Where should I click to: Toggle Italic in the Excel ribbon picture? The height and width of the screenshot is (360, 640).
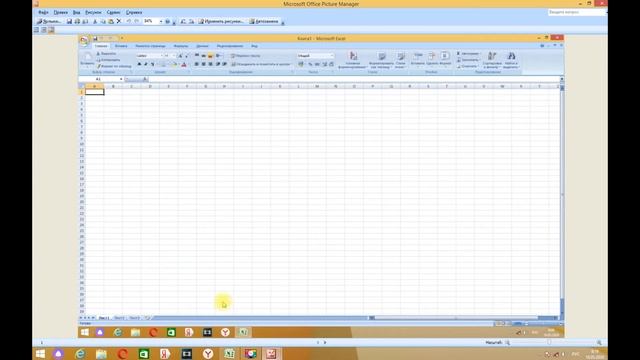point(146,64)
